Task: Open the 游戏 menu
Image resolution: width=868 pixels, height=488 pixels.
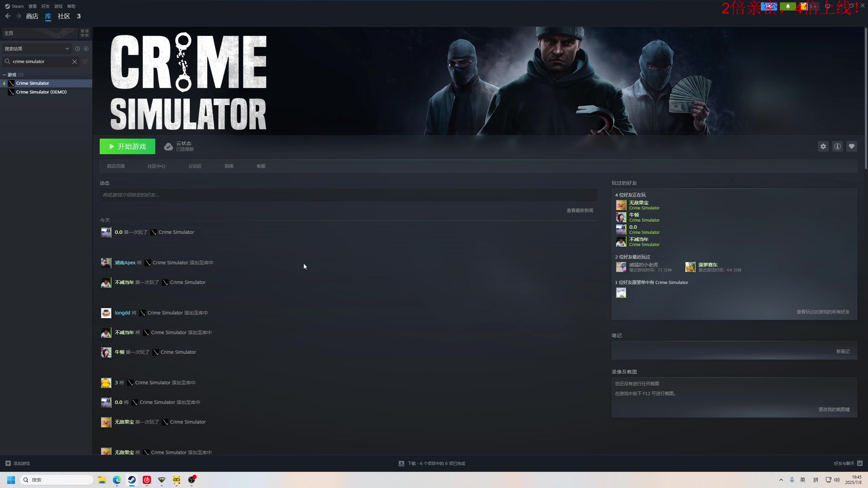Action: [58, 6]
